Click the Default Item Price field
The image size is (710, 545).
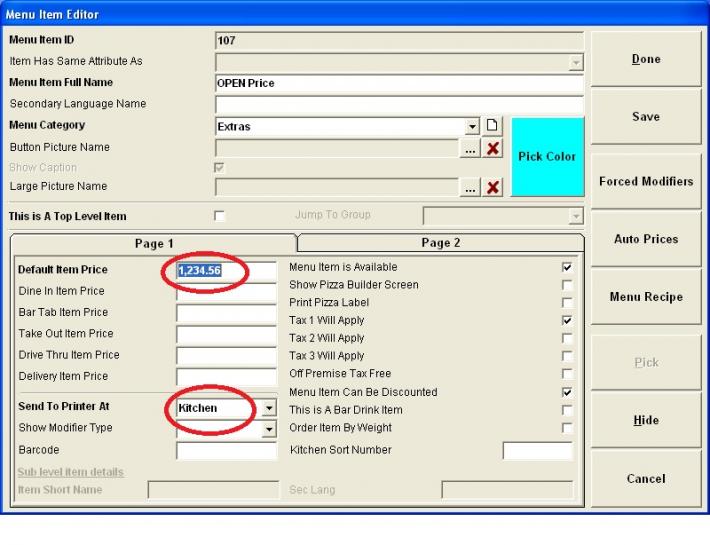226,270
